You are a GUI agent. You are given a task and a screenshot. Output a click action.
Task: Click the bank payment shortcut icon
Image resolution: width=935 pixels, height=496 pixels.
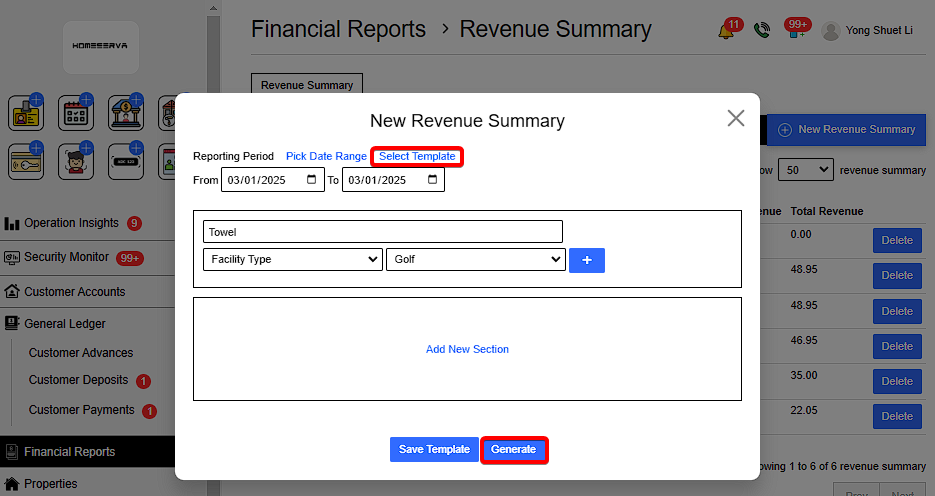point(125,113)
